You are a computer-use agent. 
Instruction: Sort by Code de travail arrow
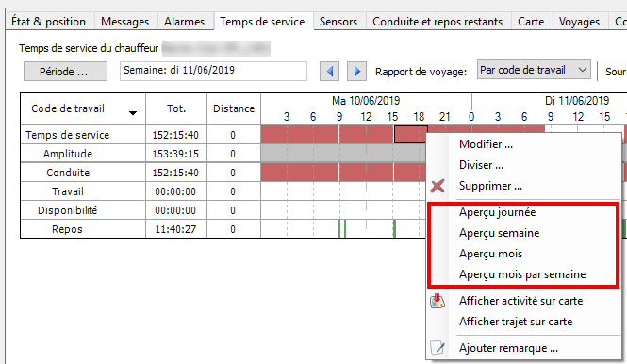pyautogui.click(x=133, y=113)
